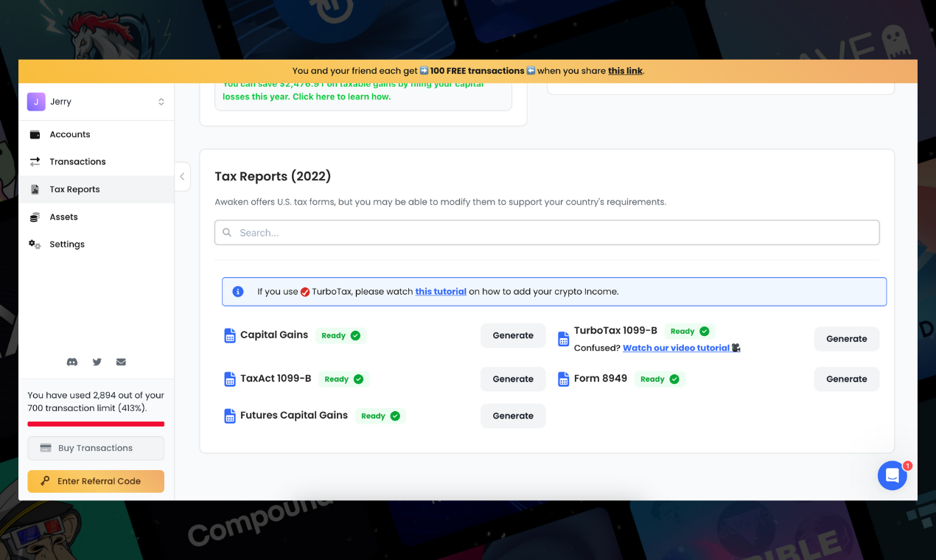Click the red TurboTax logo icon

point(305,292)
